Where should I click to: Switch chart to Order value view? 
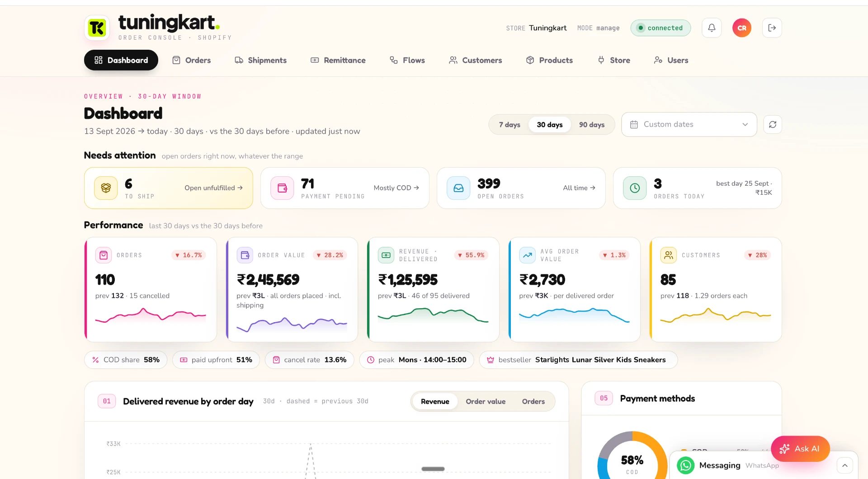point(486,401)
